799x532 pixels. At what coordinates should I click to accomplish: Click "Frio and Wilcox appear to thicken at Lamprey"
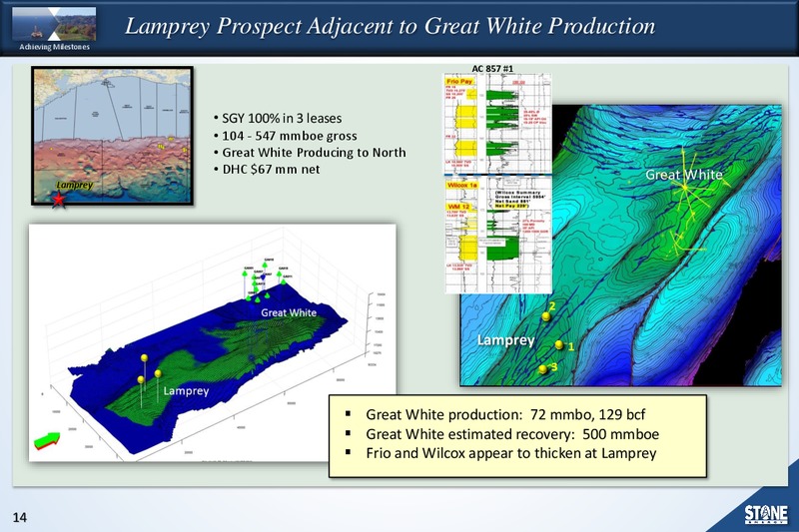(511, 453)
